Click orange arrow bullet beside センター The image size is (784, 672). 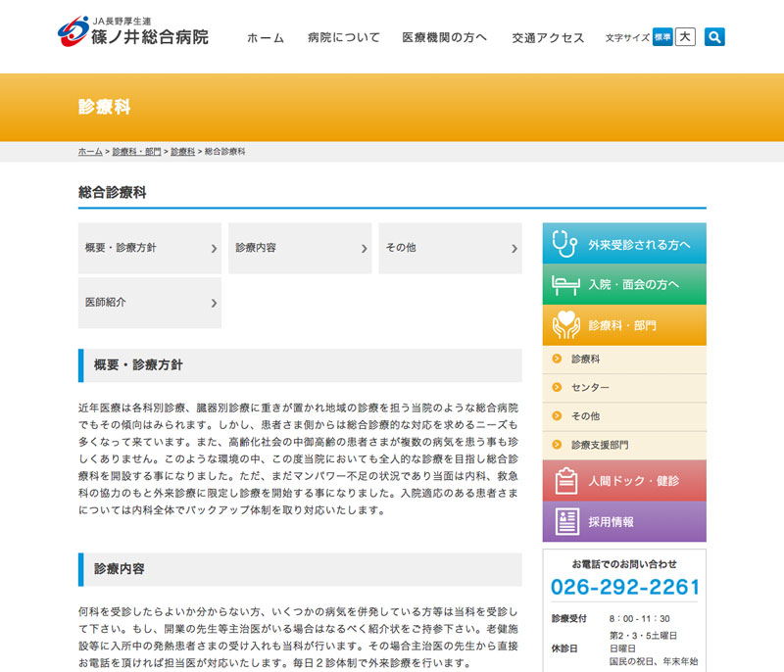pyautogui.click(x=557, y=387)
